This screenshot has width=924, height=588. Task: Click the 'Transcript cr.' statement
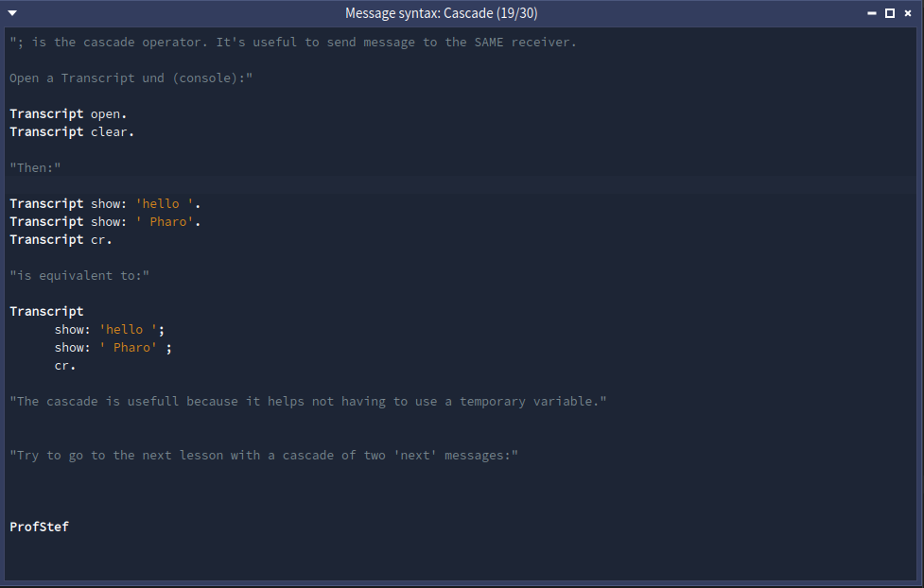click(x=61, y=239)
